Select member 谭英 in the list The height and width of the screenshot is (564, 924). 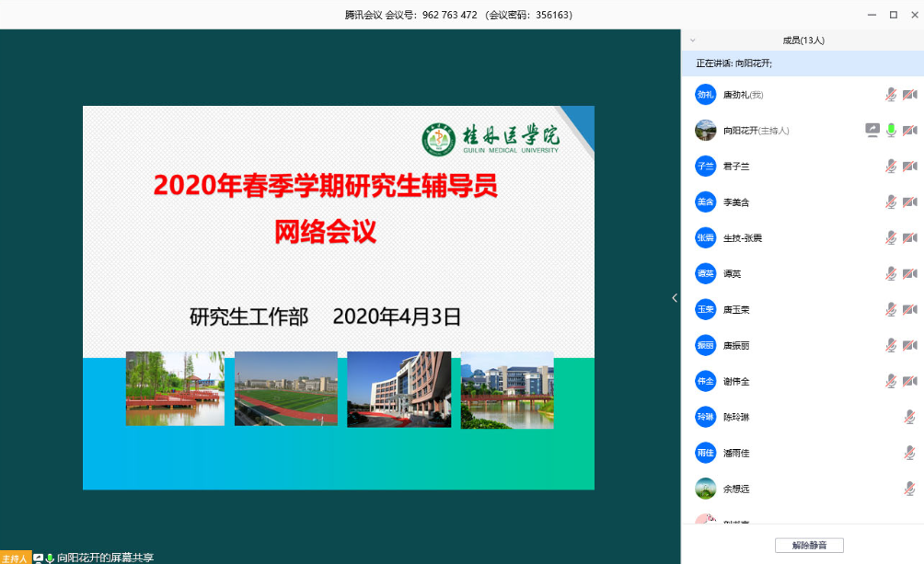point(733,274)
